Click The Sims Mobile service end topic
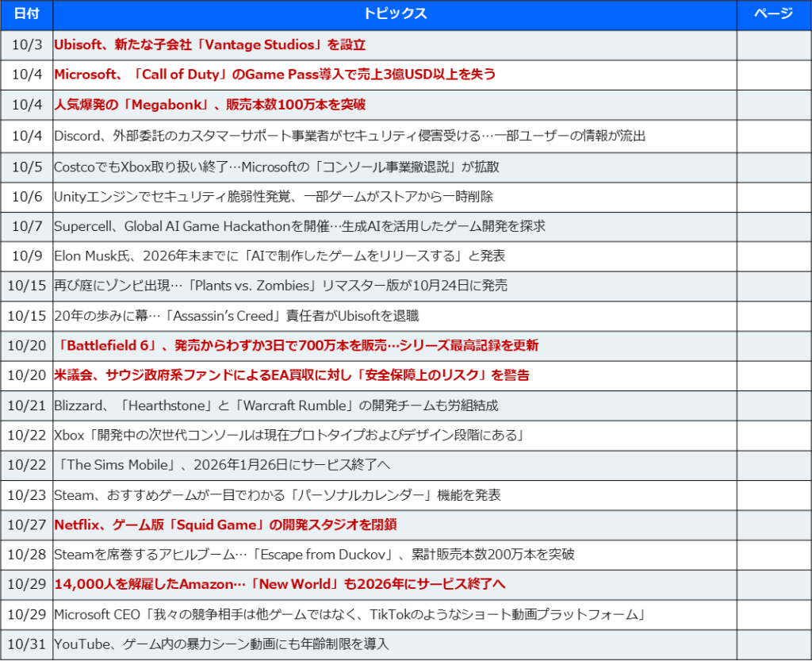This screenshot has width=812, height=661. [x=222, y=465]
